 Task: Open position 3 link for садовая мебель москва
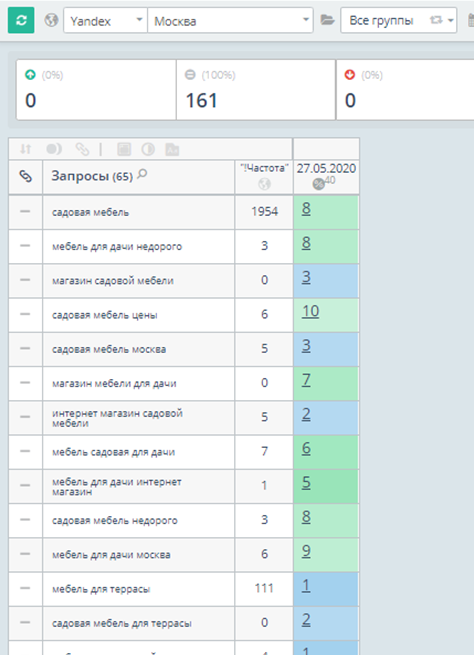306,345
